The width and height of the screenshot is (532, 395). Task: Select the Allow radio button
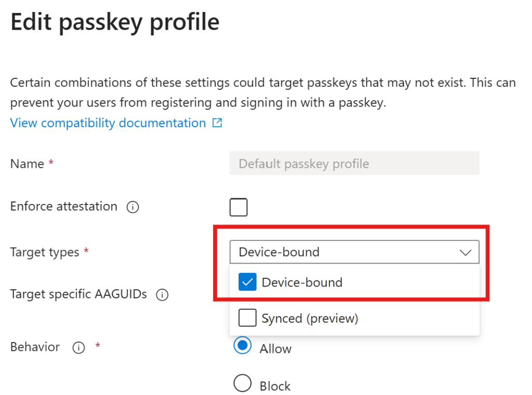(243, 346)
